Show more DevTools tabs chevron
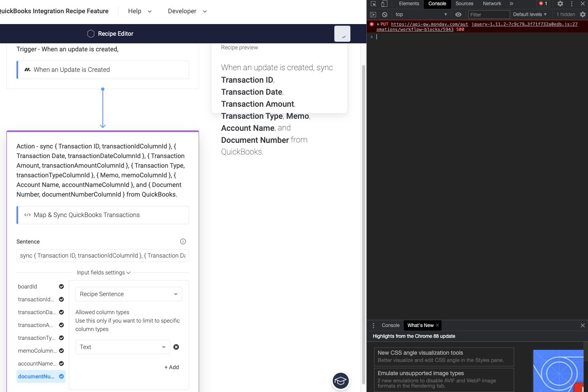588x392 pixels. tap(511, 4)
